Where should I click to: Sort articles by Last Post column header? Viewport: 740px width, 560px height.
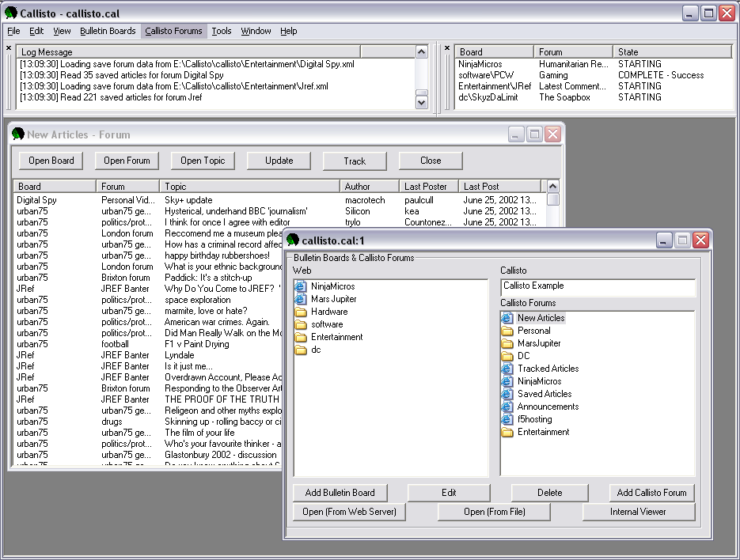(x=499, y=187)
